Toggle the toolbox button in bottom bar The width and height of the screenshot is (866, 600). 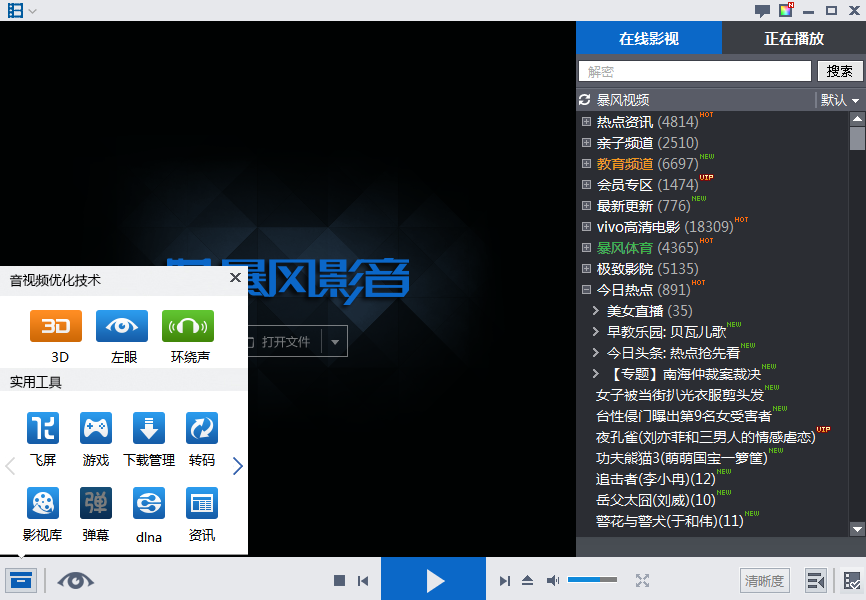point(19,580)
